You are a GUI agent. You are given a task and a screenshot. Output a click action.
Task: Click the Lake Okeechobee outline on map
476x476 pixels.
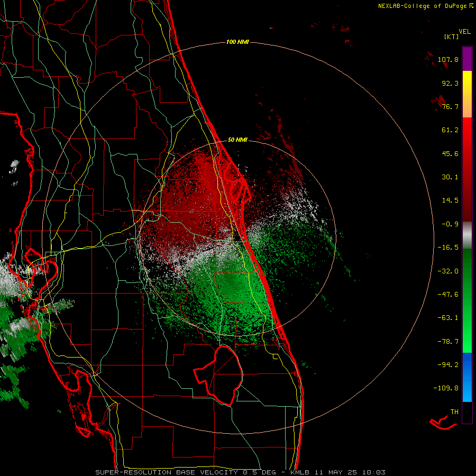(x=218, y=376)
